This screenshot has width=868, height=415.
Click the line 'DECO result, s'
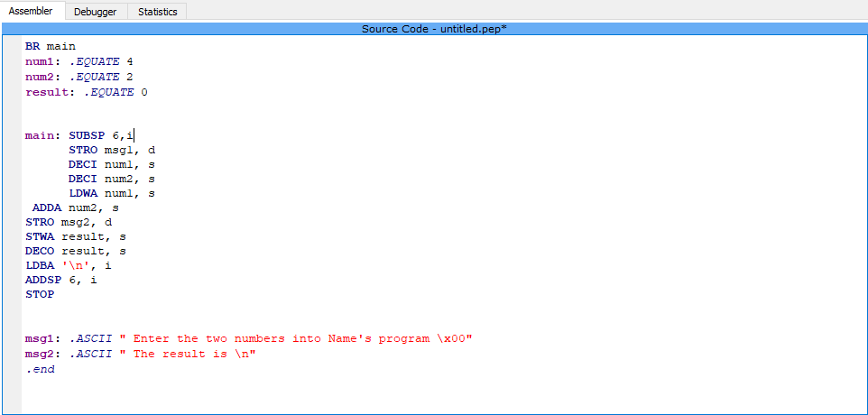click(76, 251)
